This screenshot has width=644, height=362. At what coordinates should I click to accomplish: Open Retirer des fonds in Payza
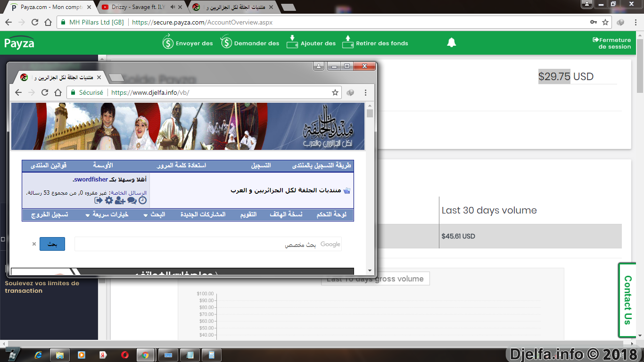375,43
